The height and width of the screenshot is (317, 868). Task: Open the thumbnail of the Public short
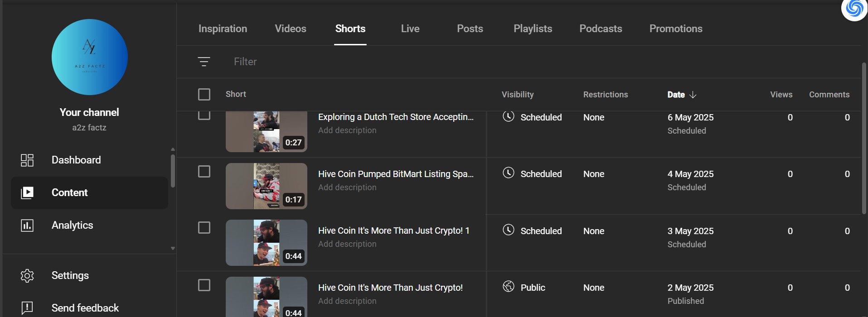tap(267, 297)
